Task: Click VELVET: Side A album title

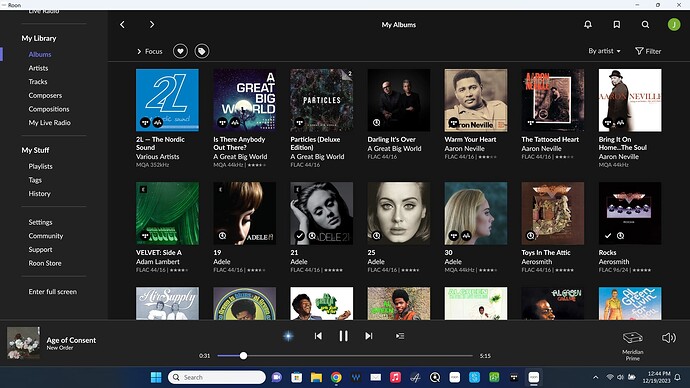Action: coord(159,253)
